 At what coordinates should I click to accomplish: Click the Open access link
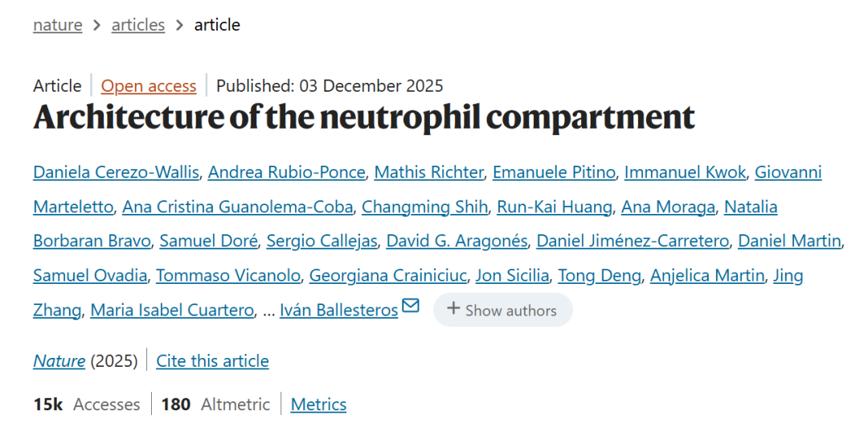[149, 86]
